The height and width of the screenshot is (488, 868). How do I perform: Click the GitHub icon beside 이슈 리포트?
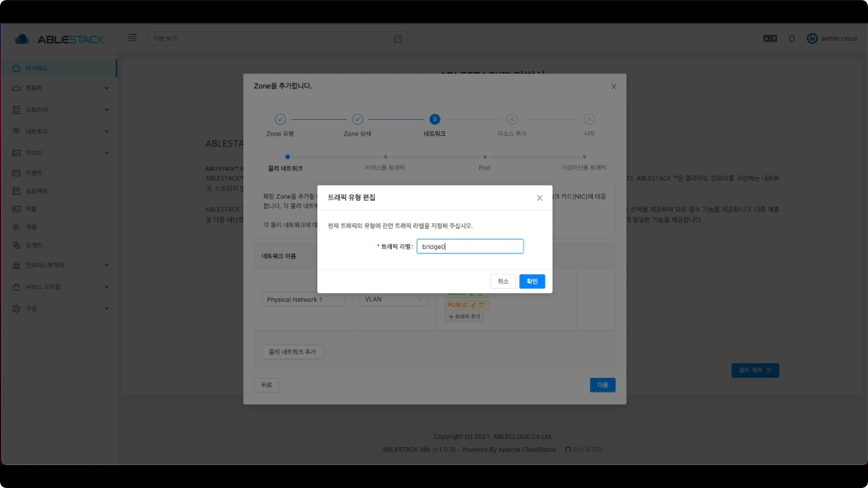(x=568, y=449)
